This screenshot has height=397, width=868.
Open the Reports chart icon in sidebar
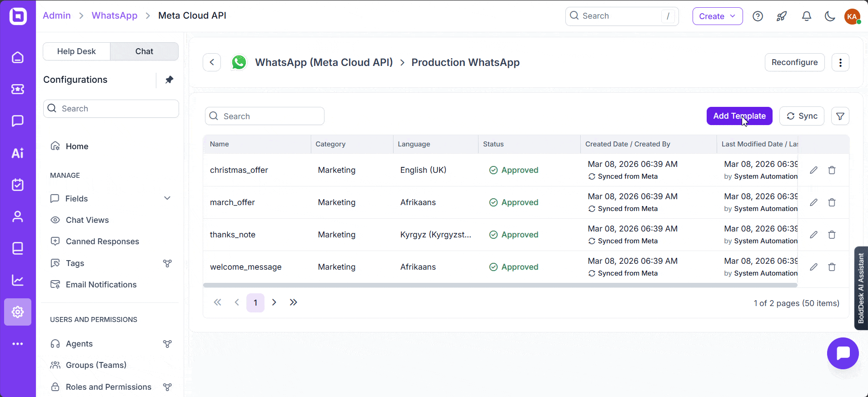coord(18,280)
